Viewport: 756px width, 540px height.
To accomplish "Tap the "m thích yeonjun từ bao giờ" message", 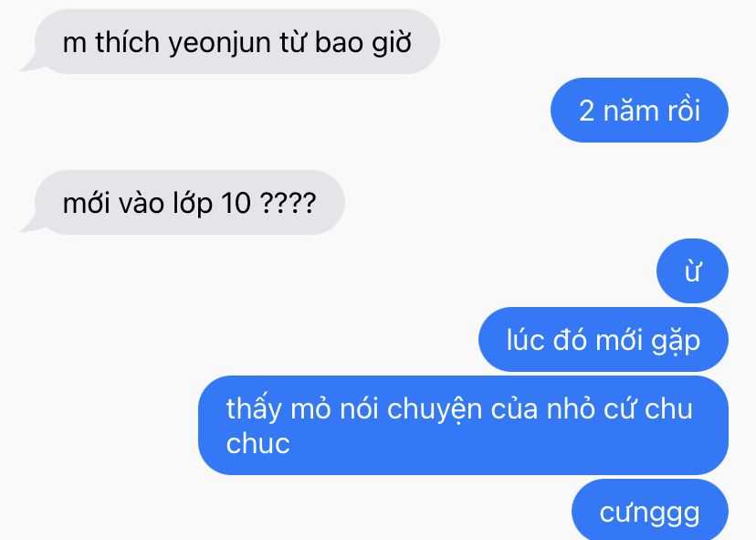I will pyautogui.click(x=230, y=41).
